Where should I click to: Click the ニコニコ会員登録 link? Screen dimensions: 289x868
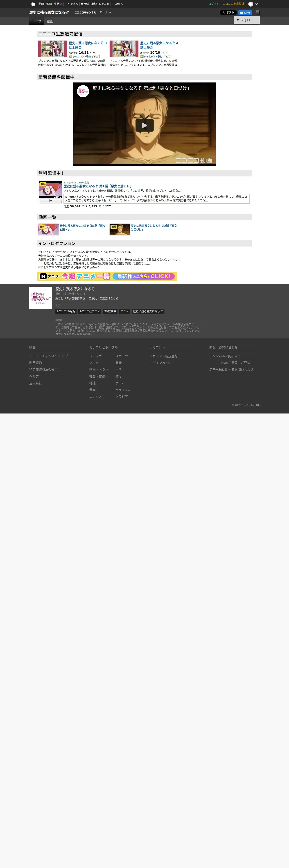point(233,4)
